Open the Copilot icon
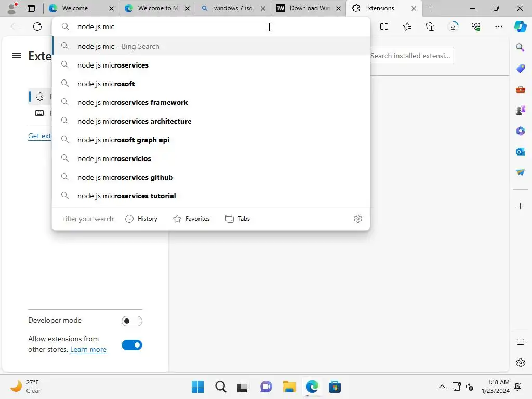This screenshot has height=399, width=532. [x=521, y=26]
